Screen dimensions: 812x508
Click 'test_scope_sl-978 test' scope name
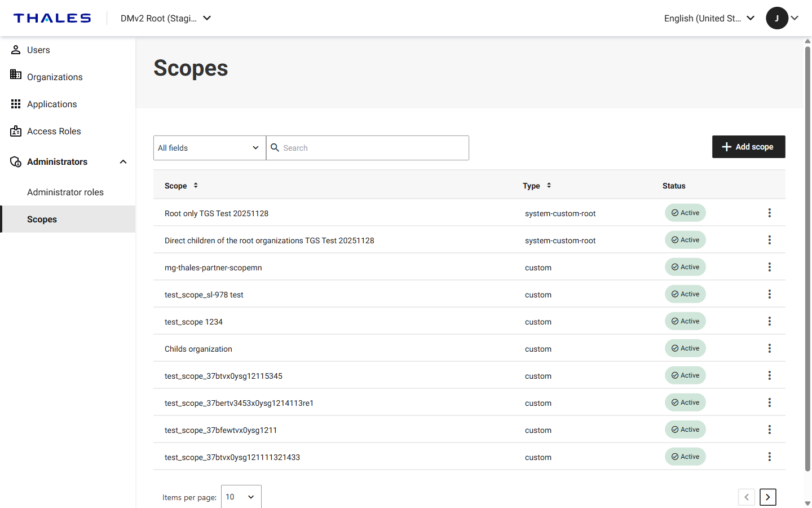pos(204,295)
